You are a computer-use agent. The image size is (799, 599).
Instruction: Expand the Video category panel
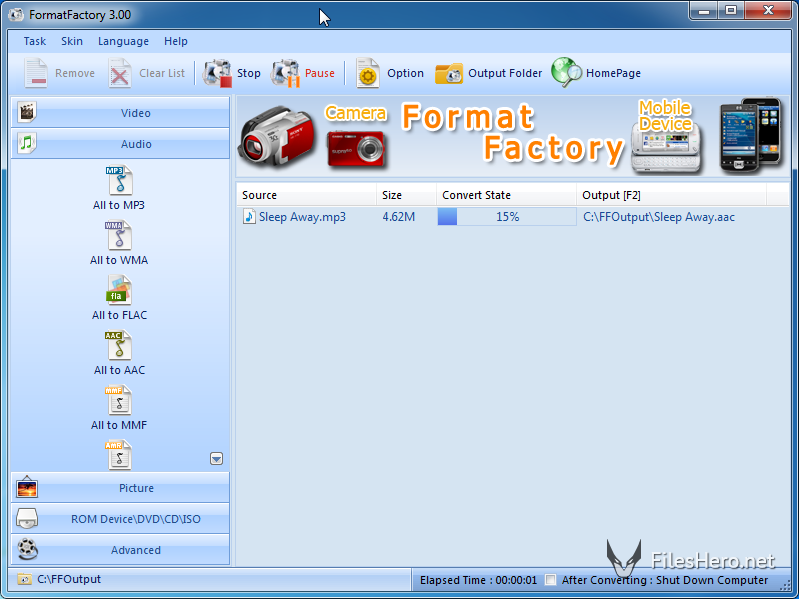pyautogui.click(x=120, y=113)
